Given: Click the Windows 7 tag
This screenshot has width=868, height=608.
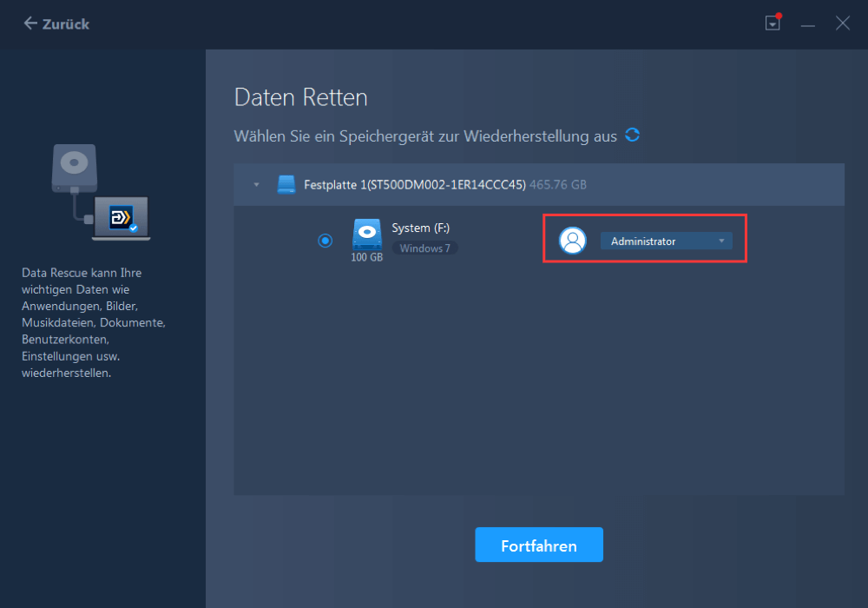Looking at the screenshot, I should click(x=424, y=248).
